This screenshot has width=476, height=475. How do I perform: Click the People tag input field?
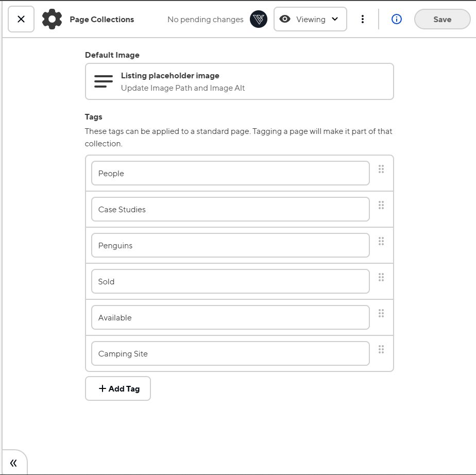[x=230, y=173]
